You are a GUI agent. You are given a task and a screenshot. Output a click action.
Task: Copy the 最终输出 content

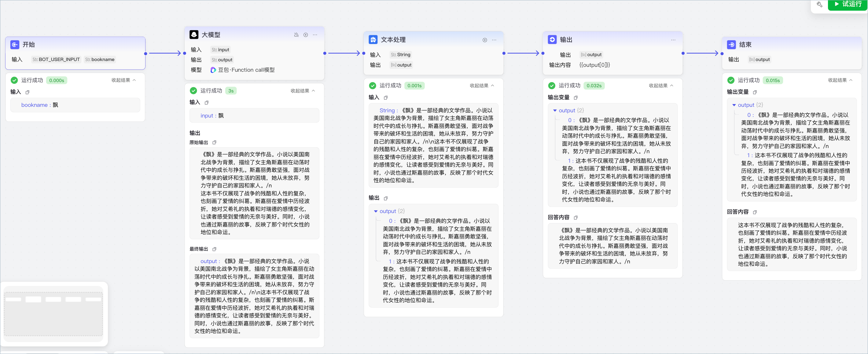(214, 249)
